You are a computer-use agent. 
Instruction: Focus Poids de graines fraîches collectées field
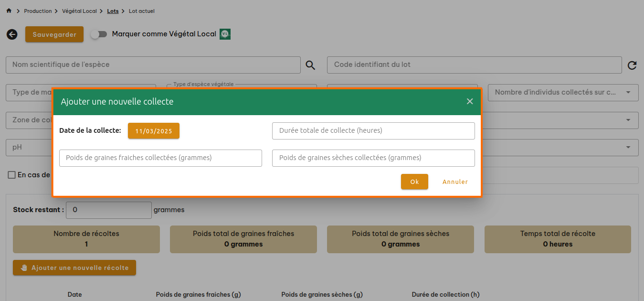point(160,158)
